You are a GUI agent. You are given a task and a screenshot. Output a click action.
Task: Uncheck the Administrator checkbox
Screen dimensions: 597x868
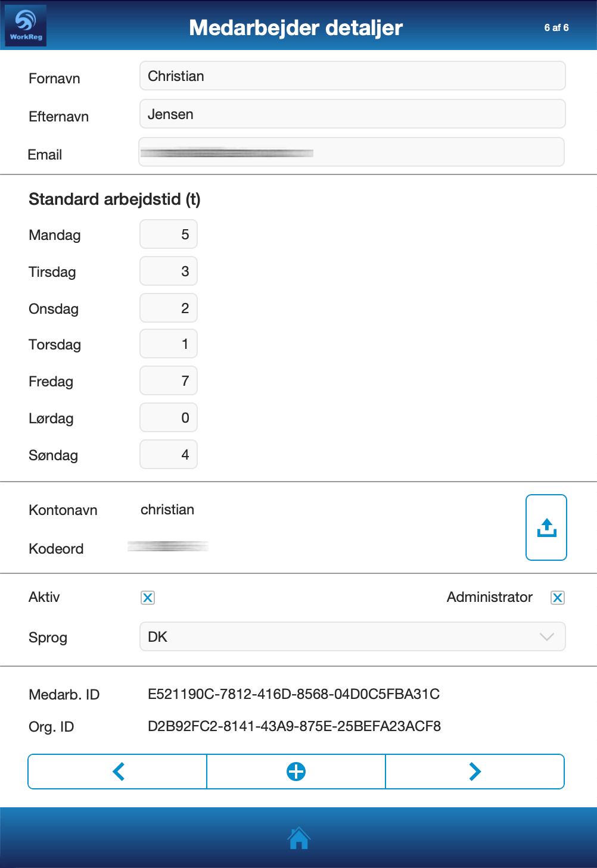557,598
